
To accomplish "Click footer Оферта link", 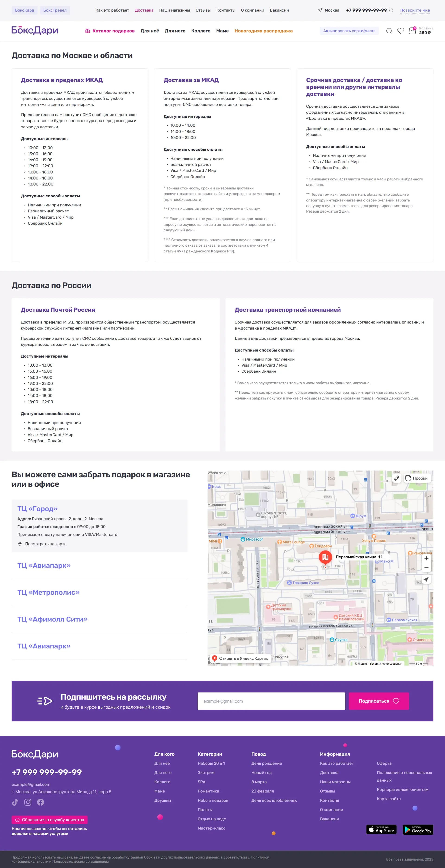I will [384, 764].
